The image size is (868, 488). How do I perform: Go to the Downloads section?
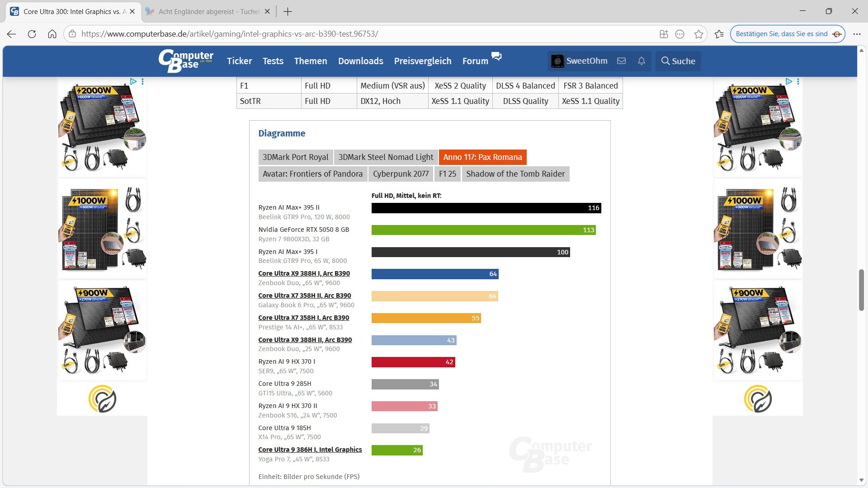point(361,61)
